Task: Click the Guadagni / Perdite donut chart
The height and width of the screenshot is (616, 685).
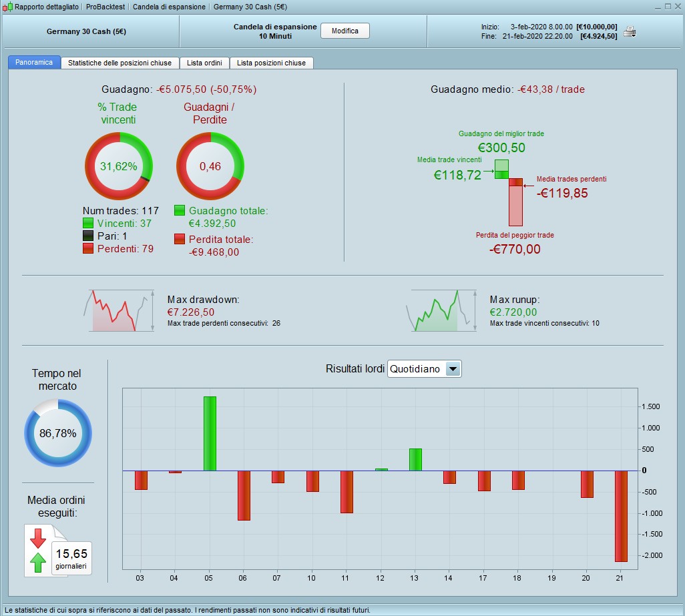Action: [210, 166]
